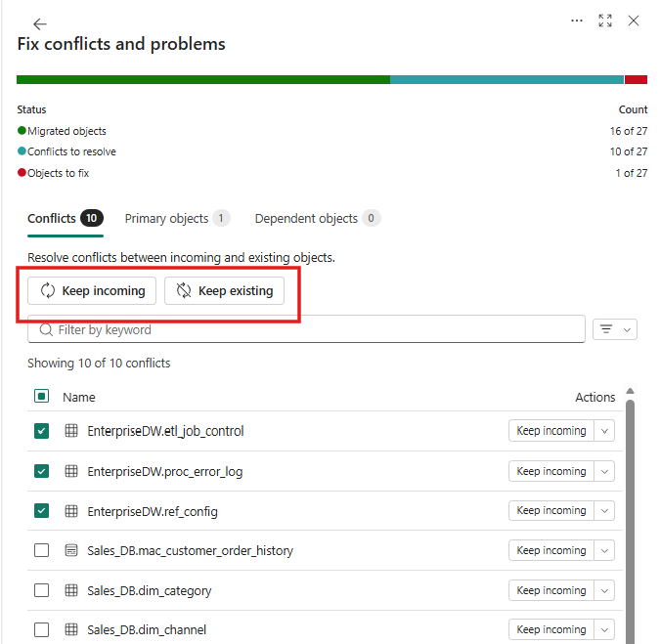Click Keep incoming for Sales_DB.mac_customer_order_history
Image resolution: width=660 pixels, height=644 pixels.
[551, 550]
